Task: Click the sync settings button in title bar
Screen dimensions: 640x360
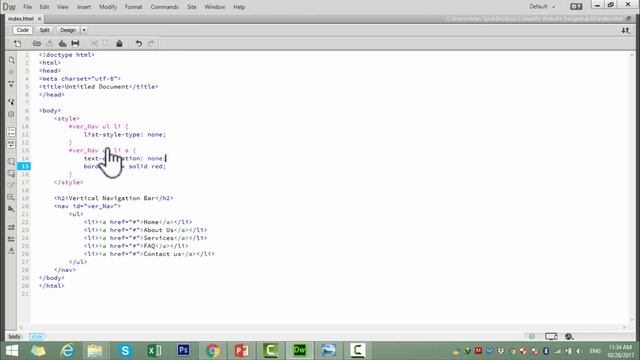Action: [x=576, y=7]
